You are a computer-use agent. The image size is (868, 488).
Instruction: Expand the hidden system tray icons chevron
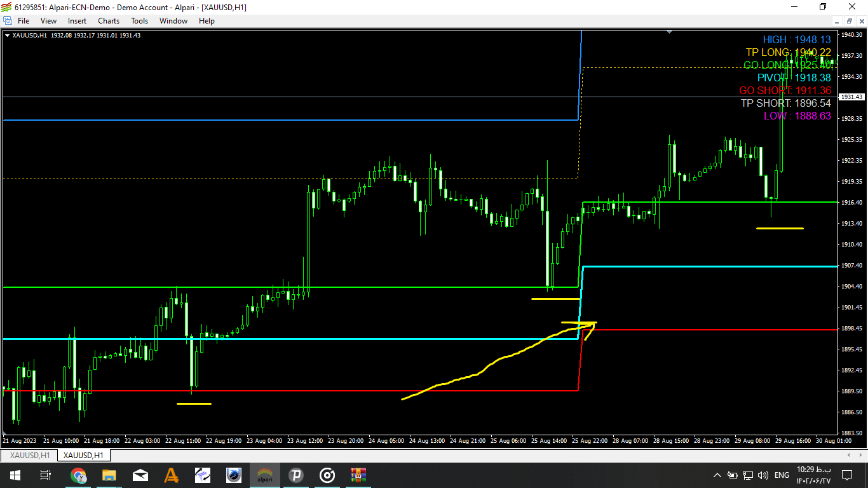(717, 475)
